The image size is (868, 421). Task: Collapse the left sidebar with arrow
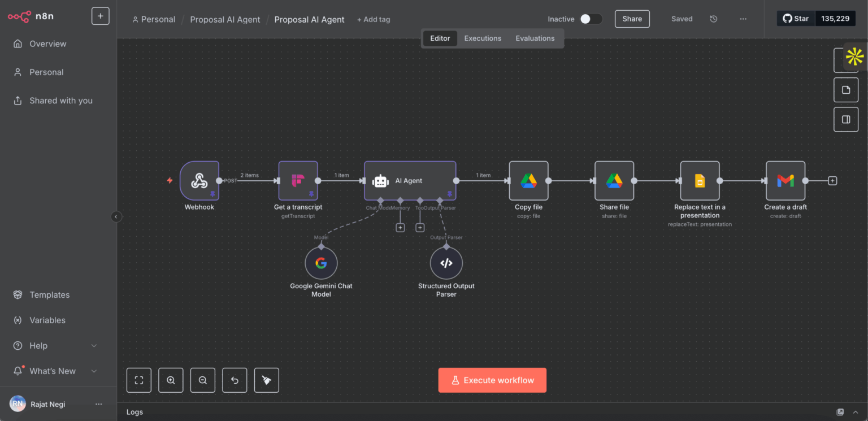[x=116, y=216]
